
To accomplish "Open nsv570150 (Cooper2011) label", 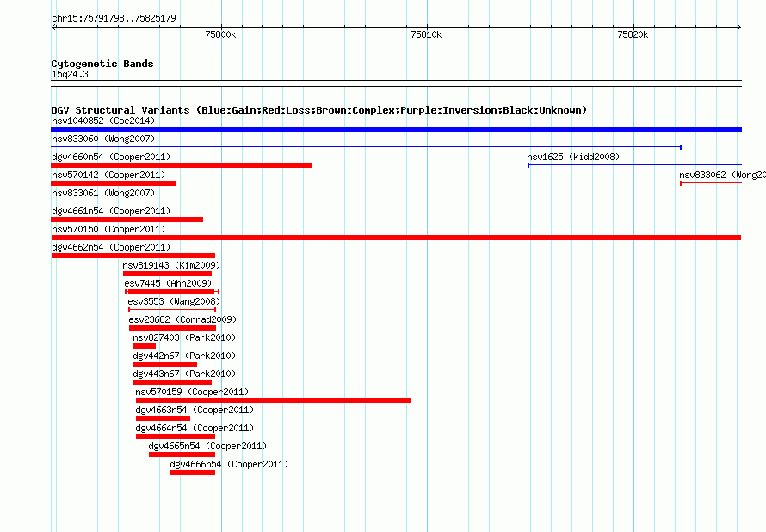I will [x=108, y=229].
